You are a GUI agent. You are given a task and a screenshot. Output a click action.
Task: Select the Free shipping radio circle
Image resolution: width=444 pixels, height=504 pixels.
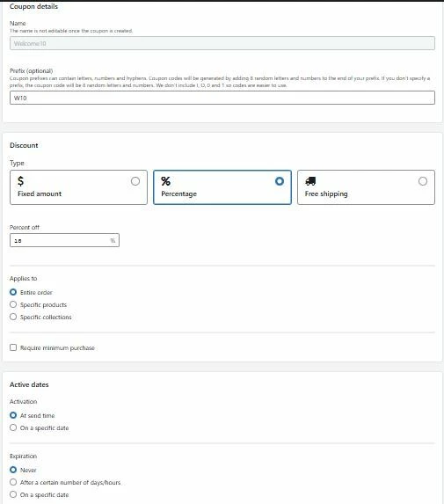click(423, 181)
